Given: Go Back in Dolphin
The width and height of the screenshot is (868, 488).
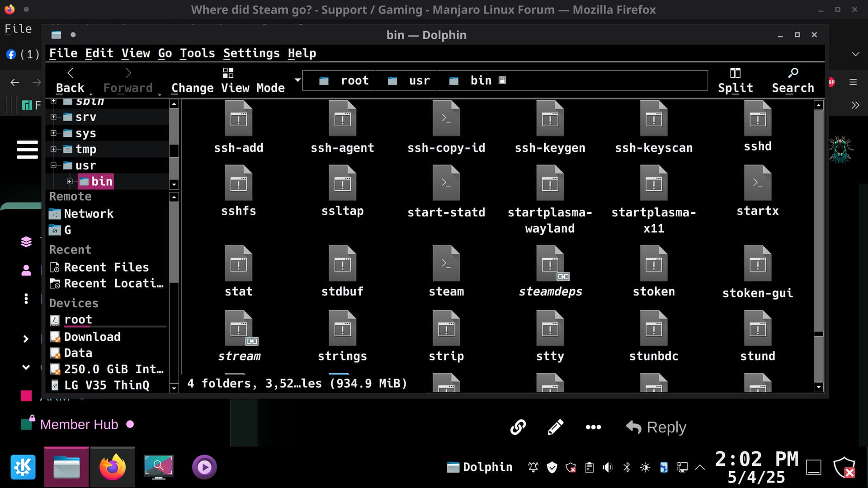Looking at the screenshot, I should (x=70, y=80).
